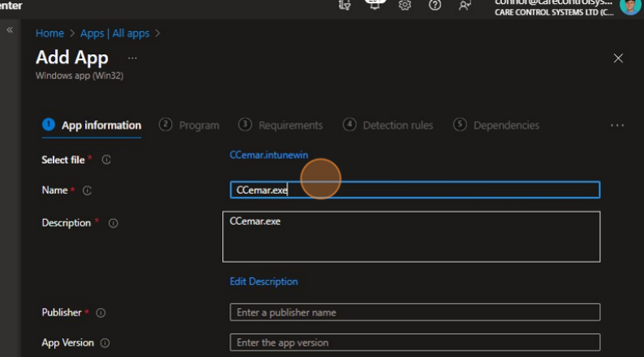Click the Help question mark icon

tap(435, 5)
